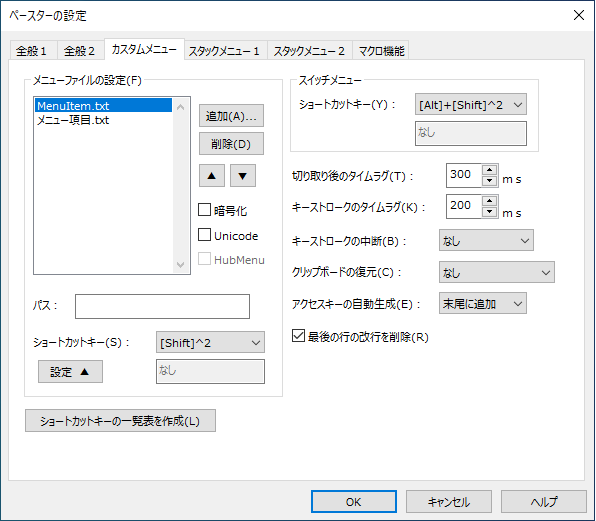Open the スタックメニュー 1 tab

coord(225,51)
